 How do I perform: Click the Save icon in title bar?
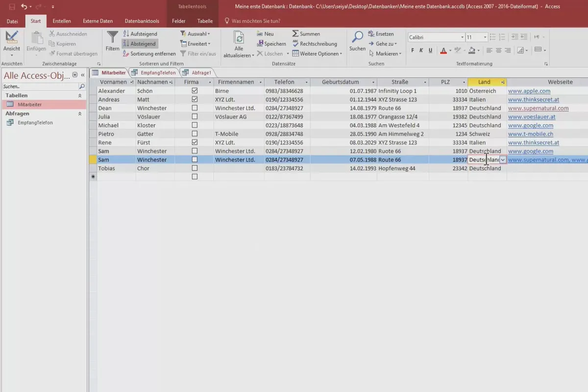coord(12,7)
